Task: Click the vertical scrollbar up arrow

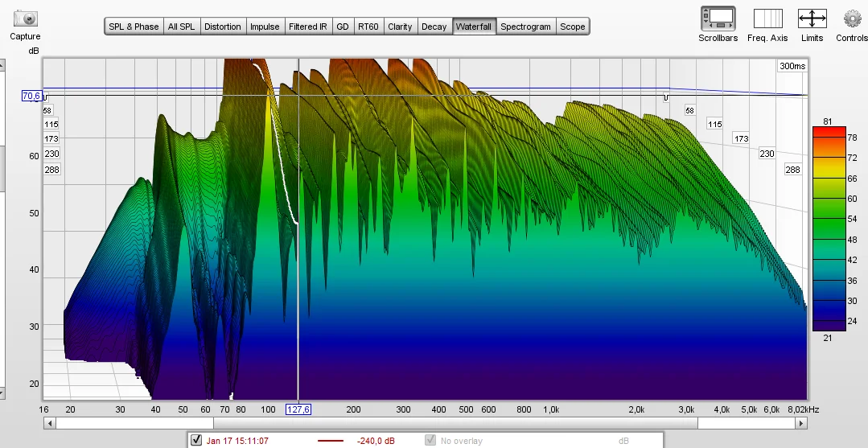Action: click(2, 65)
